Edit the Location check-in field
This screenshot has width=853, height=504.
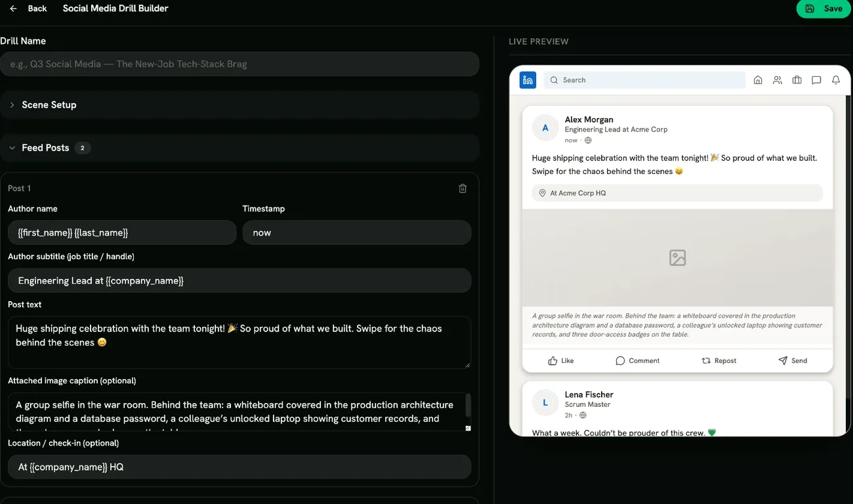[239, 467]
